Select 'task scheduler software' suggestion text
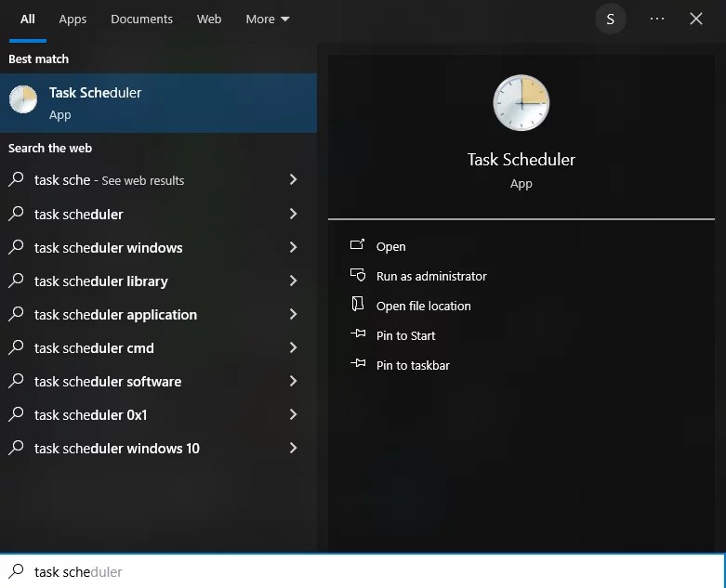The image size is (726, 588). click(108, 381)
